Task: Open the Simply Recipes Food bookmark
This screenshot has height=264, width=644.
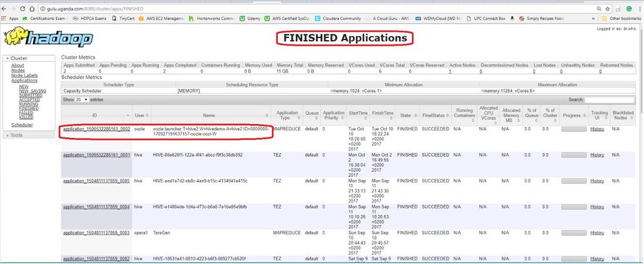Action: coord(542,19)
